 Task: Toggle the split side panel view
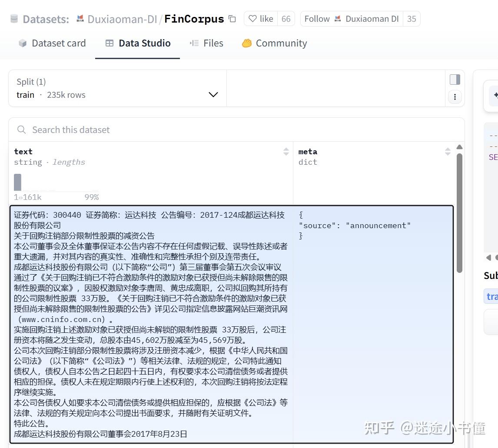tap(455, 79)
